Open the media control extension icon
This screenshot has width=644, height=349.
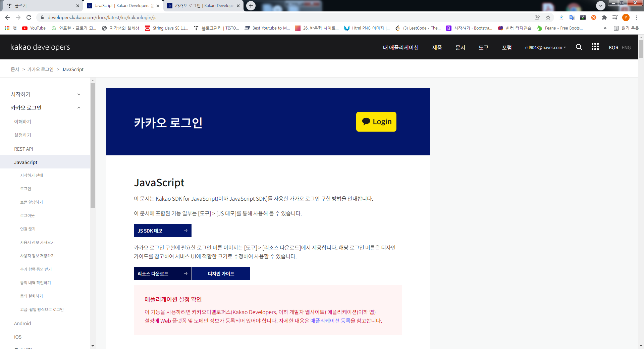(x=615, y=17)
